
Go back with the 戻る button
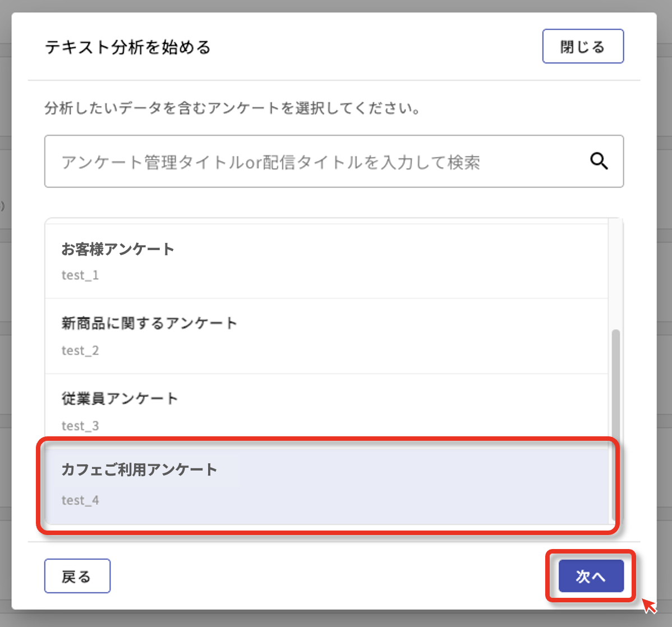coord(77,576)
